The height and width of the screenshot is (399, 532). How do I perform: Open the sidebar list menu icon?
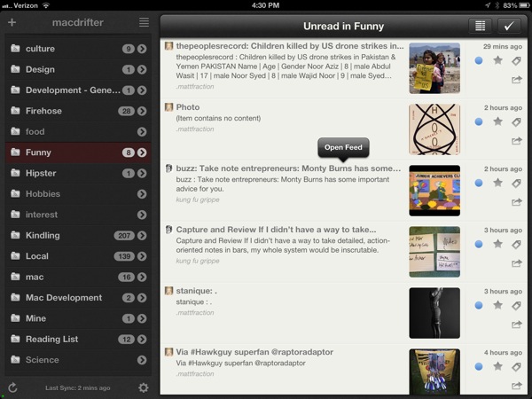pyautogui.click(x=144, y=22)
